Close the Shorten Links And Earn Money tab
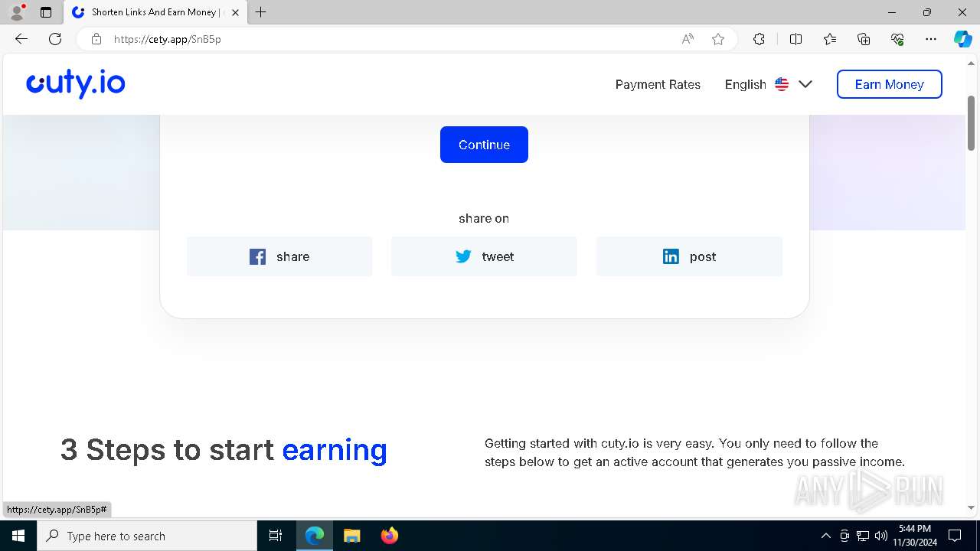 click(x=235, y=12)
